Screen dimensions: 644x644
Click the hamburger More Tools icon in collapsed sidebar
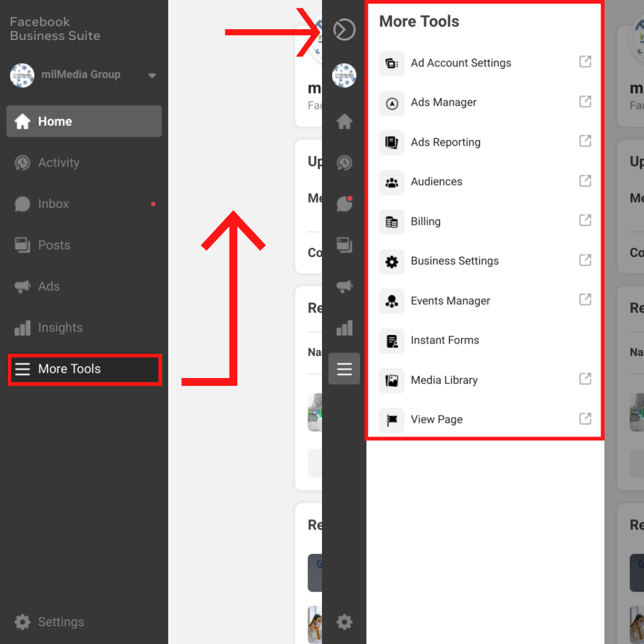click(x=344, y=369)
